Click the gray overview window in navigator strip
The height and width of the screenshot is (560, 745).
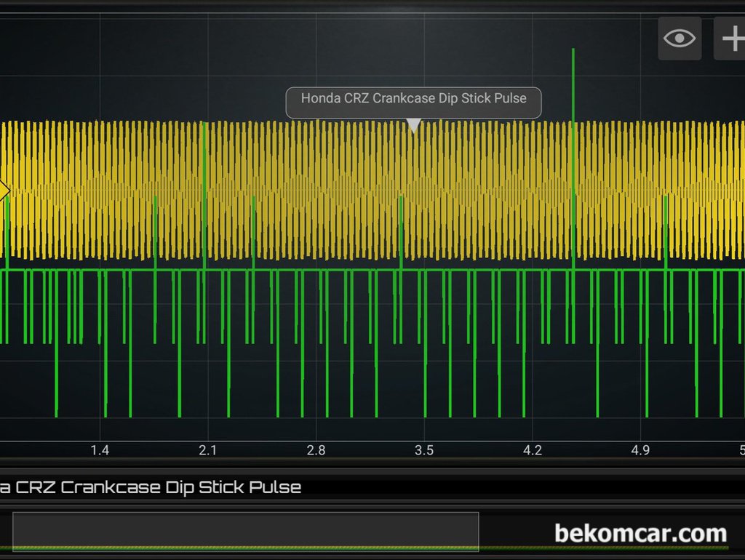point(245,532)
